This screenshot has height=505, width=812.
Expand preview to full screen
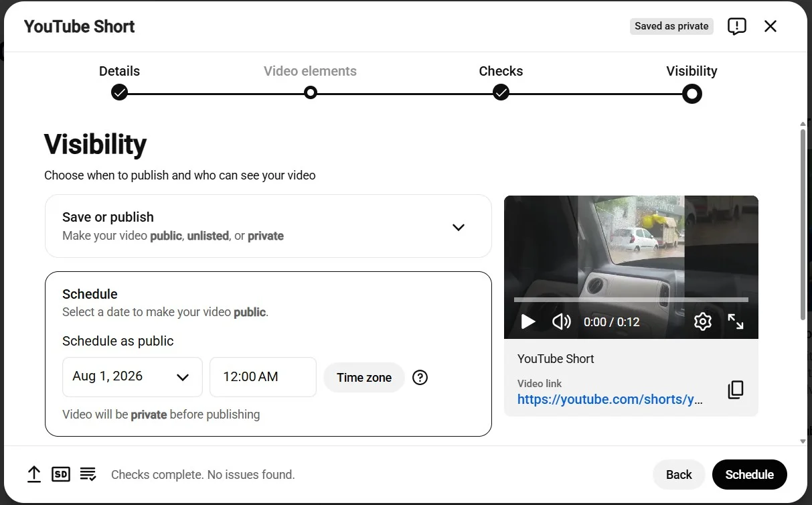pyautogui.click(x=735, y=321)
